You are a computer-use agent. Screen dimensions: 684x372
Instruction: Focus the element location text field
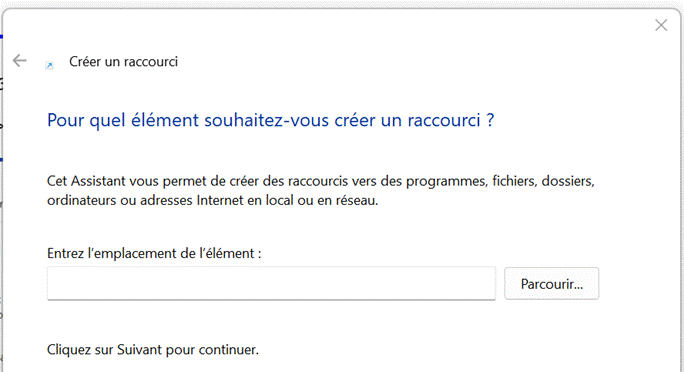(x=271, y=283)
